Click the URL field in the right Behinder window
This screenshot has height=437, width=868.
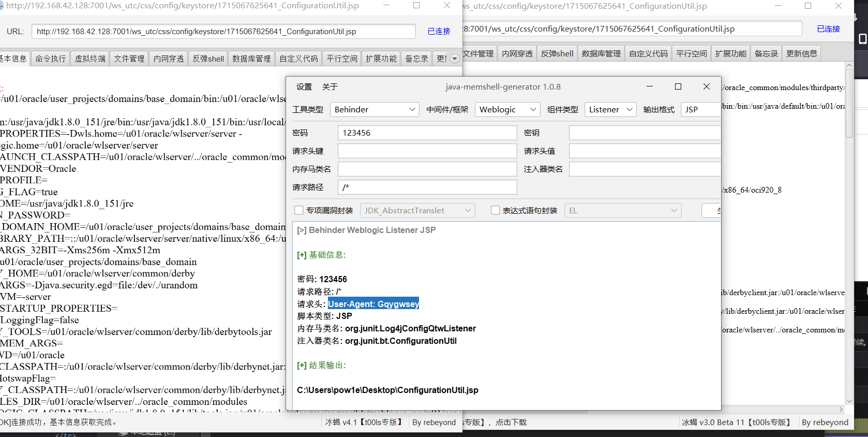[631, 28]
